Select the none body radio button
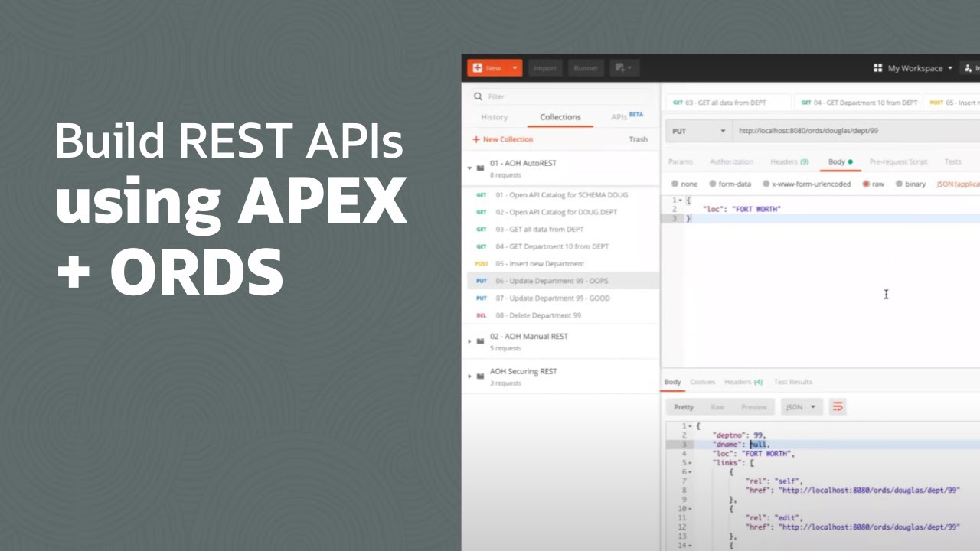Image resolution: width=980 pixels, height=551 pixels. pyautogui.click(x=675, y=184)
